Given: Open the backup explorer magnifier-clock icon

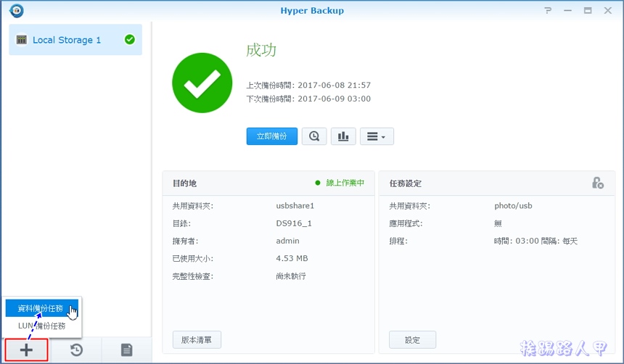Looking at the screenshot, I should (x=314, y=136).
